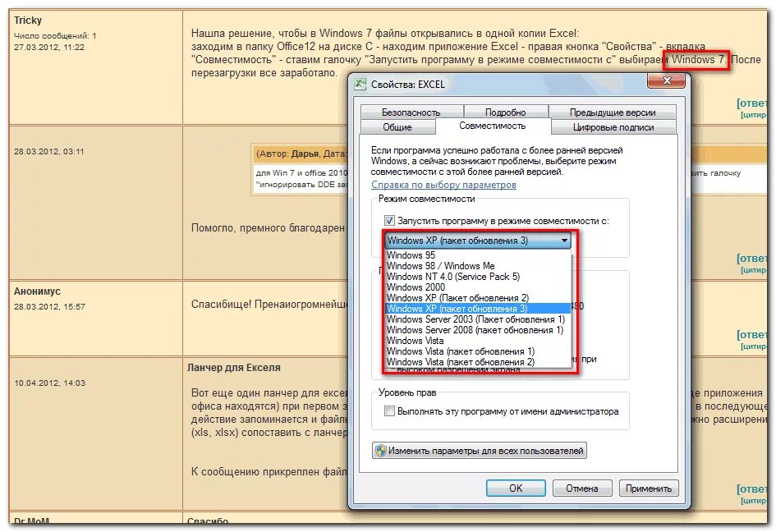Click the Анонимус author name

(x=37, y=291)
